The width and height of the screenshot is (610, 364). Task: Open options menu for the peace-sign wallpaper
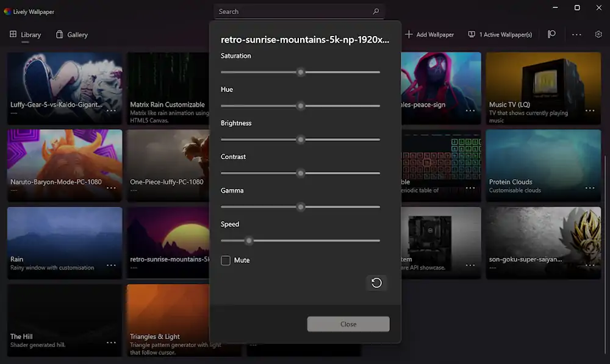click(x=470, y=110)
